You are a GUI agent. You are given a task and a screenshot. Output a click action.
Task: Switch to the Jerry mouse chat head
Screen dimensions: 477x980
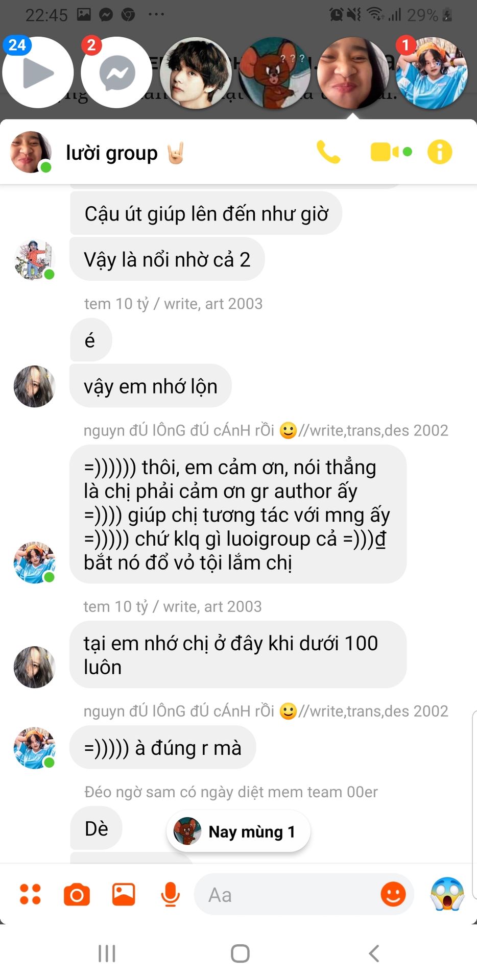(x=274, y=72)
